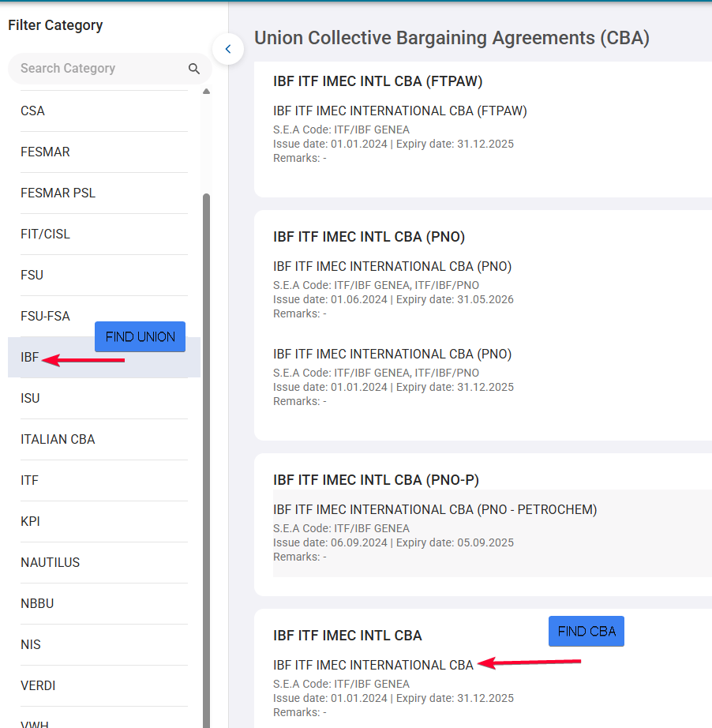This screenshot has width=712, height=728.
Task: Open IBF ITF IMEC INTERNATIONAL CBA (FTPAW) entry
Action: coord(400,111)
